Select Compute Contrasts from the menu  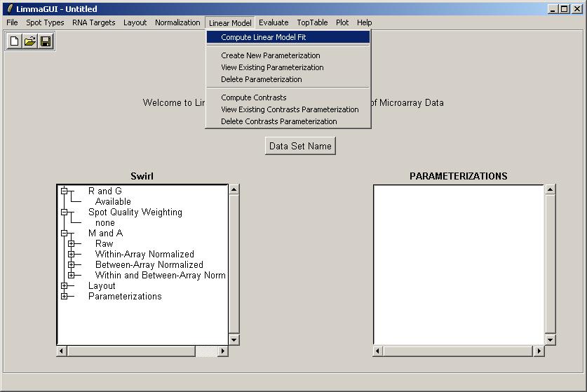pyautogui.click(x=253, y=97)
